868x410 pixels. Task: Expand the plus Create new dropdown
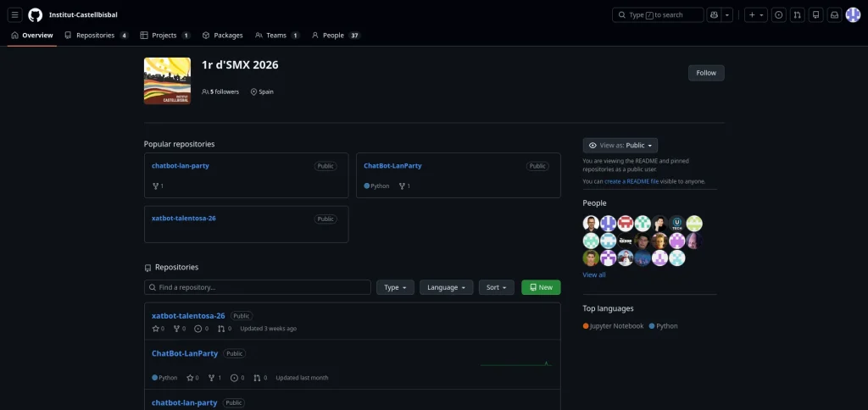pyautogui.click(x=755, y=15)
